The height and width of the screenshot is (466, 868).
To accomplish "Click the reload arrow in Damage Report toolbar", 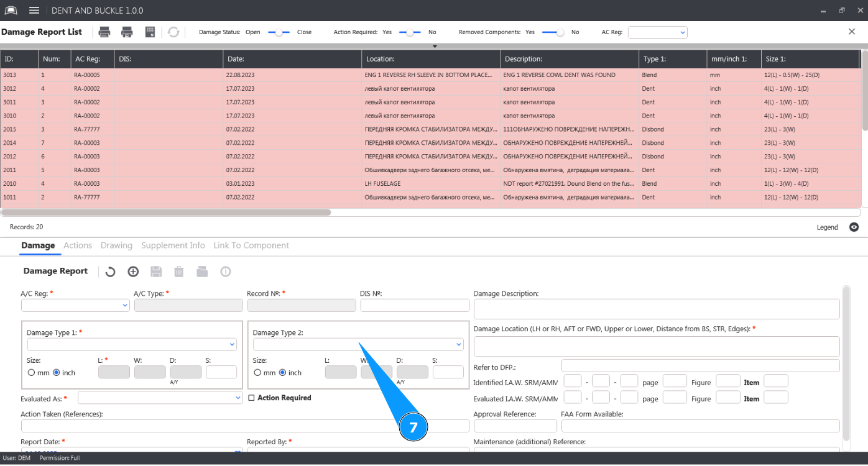I will pos(110,272).
